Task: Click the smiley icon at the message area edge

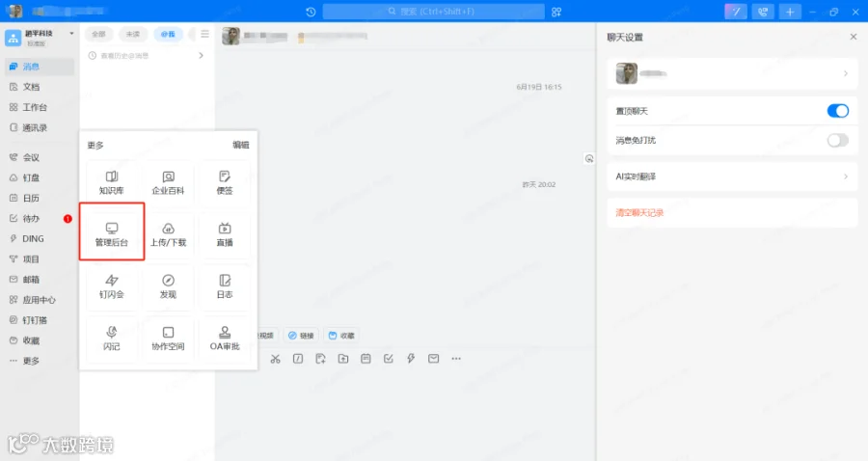Action: pos(589,159)
